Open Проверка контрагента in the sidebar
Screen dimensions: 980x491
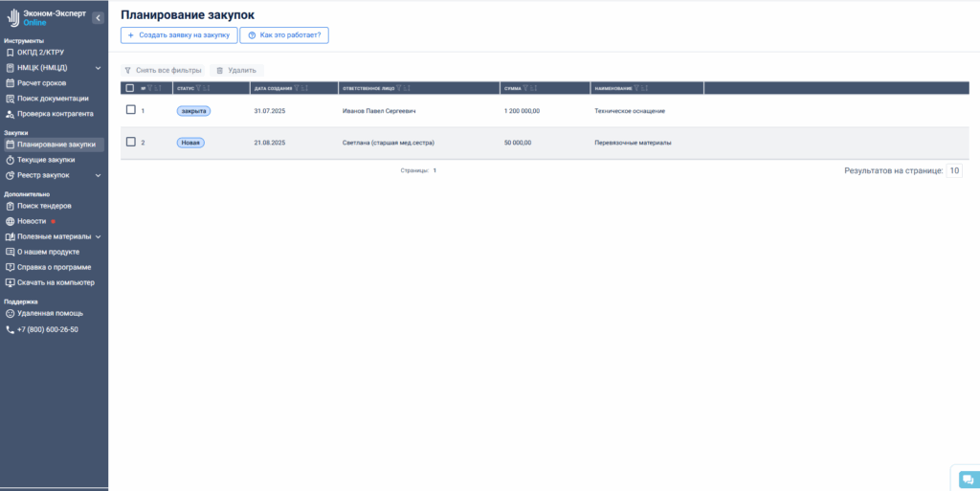pos(54,114)
